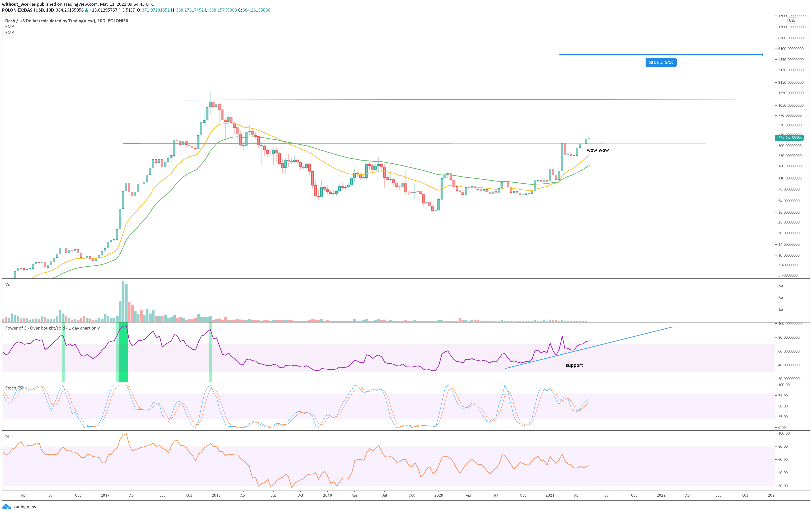Click the arrowhead of the date range line

[x=762, y=55]
